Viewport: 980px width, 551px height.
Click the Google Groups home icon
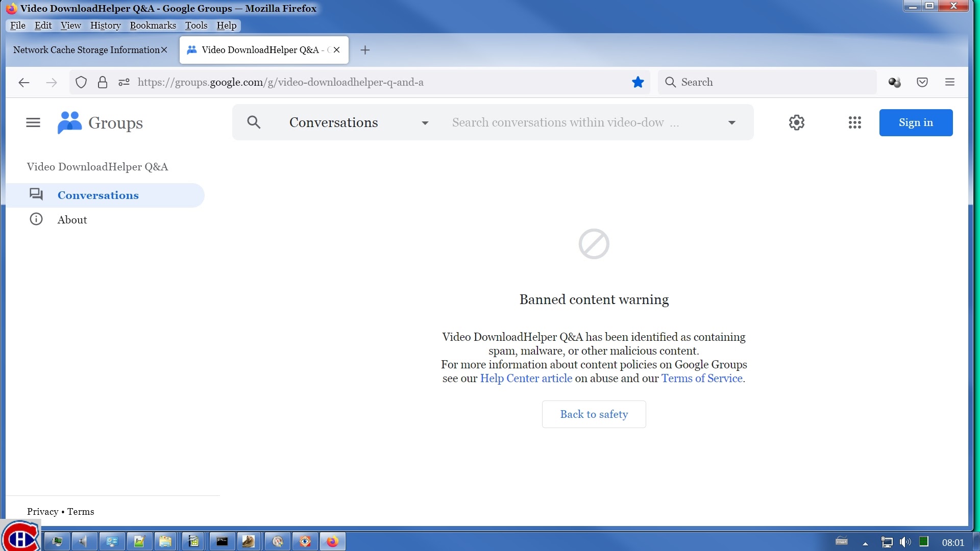tap(69, 122)
